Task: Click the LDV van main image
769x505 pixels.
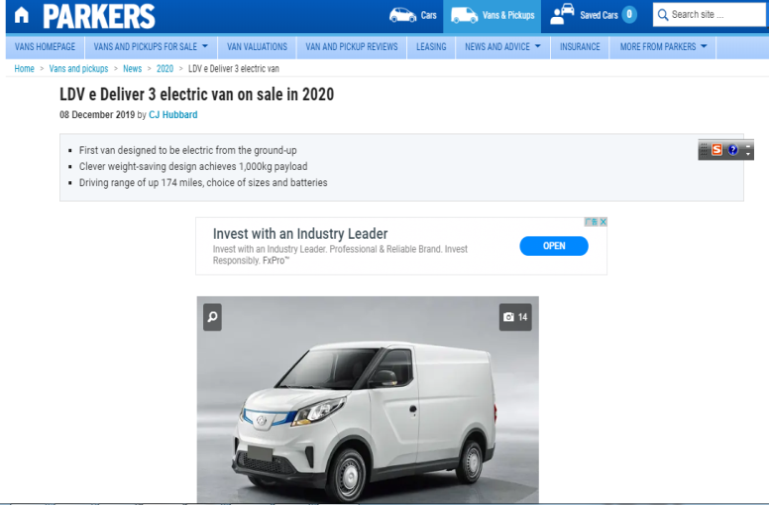Action: [368, 400]
